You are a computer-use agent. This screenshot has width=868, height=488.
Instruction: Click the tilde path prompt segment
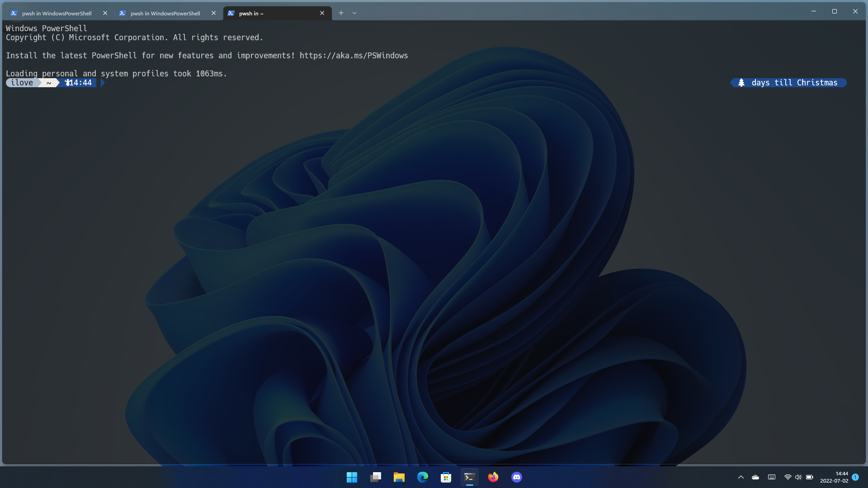click(x=49, y=83)
